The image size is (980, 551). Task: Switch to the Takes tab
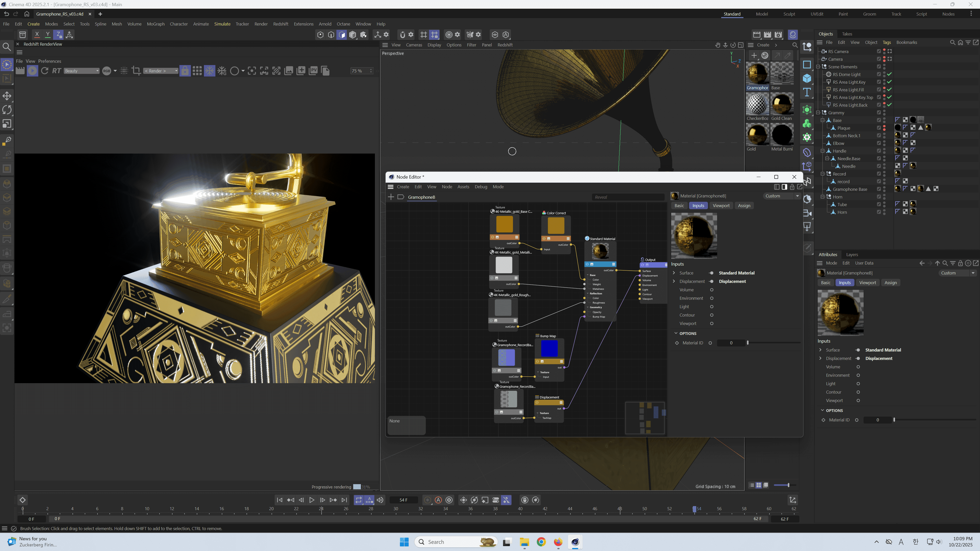click(847, 34)
